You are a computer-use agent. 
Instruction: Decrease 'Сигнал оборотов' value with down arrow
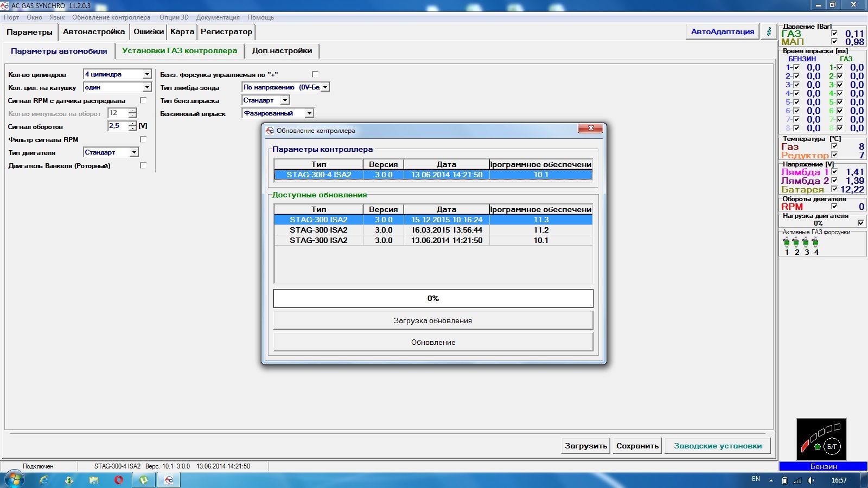pyautogui.click(x=132, y=128)
